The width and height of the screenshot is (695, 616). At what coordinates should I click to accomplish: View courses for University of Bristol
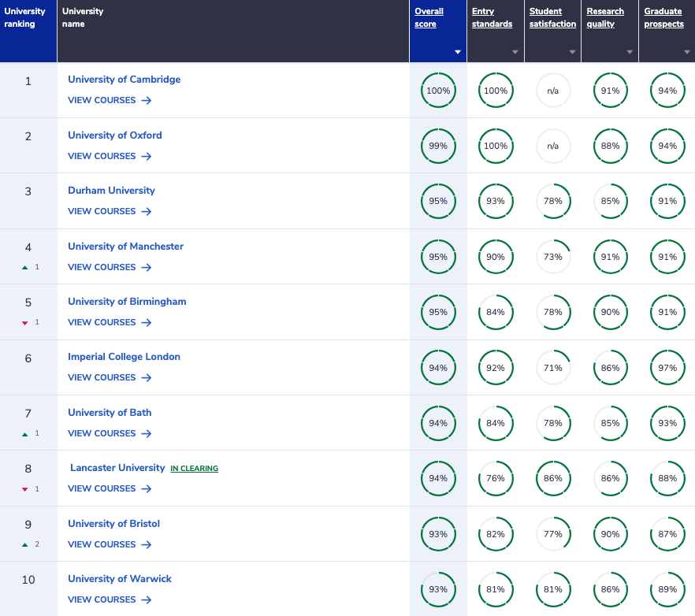click(x=110, y=544)
